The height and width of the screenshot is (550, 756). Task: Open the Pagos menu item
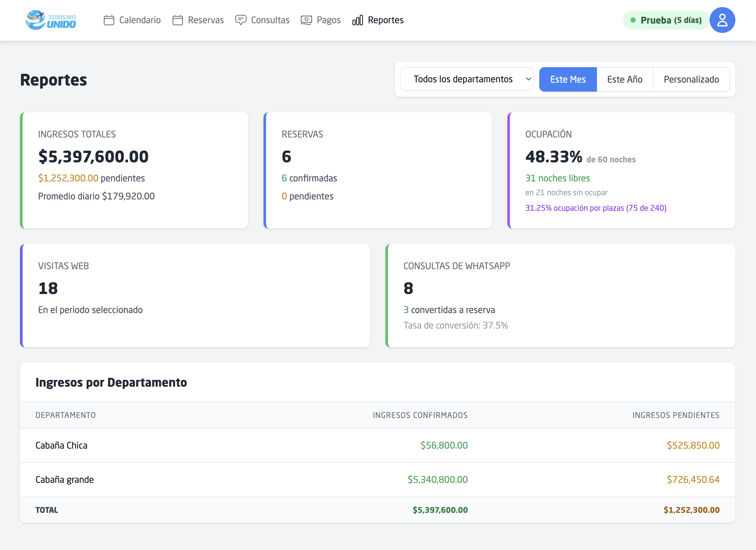tap(328, 20)
